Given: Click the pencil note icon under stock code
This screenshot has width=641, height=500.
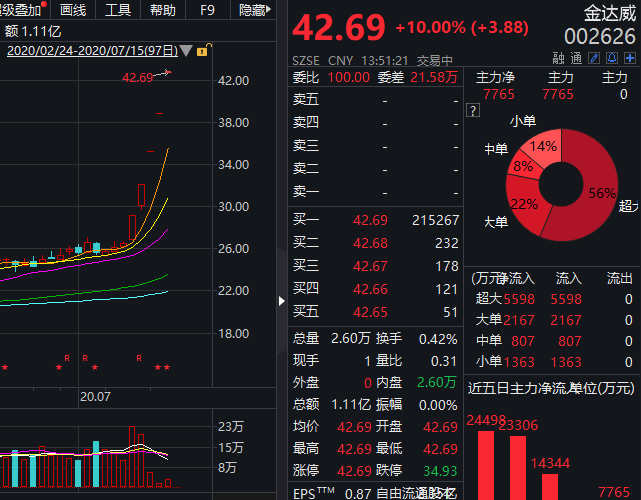Looking at the screenshot, I should click(593, 60).
